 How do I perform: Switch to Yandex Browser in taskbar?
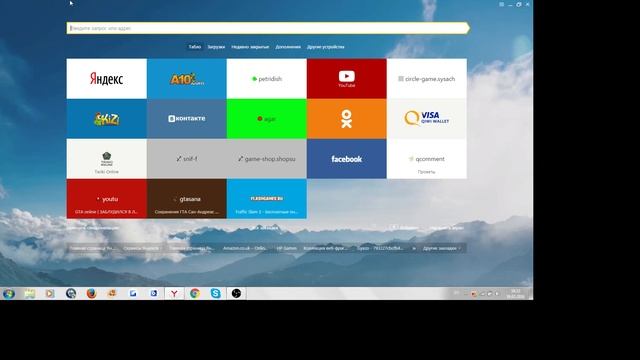click(174, 293)
